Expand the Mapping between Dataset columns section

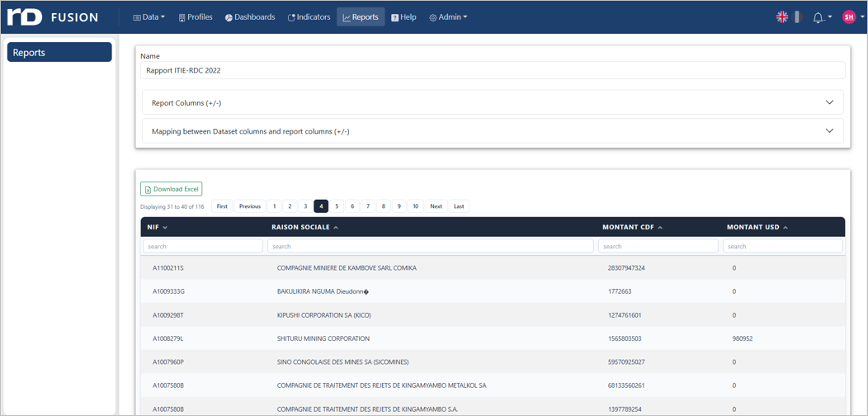click(x=493, y=130)
